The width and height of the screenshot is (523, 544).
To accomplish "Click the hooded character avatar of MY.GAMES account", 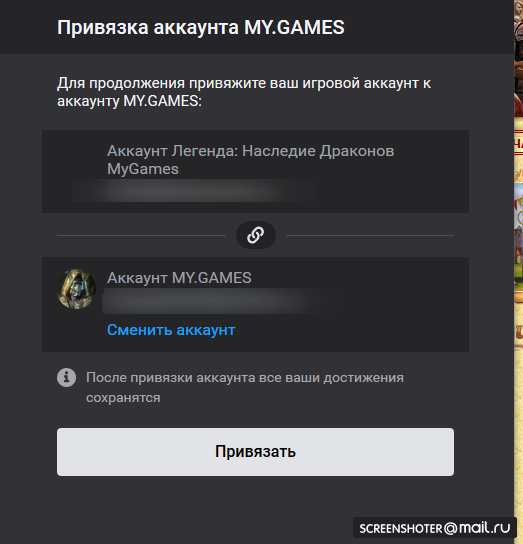I will [x=76, y=289].
